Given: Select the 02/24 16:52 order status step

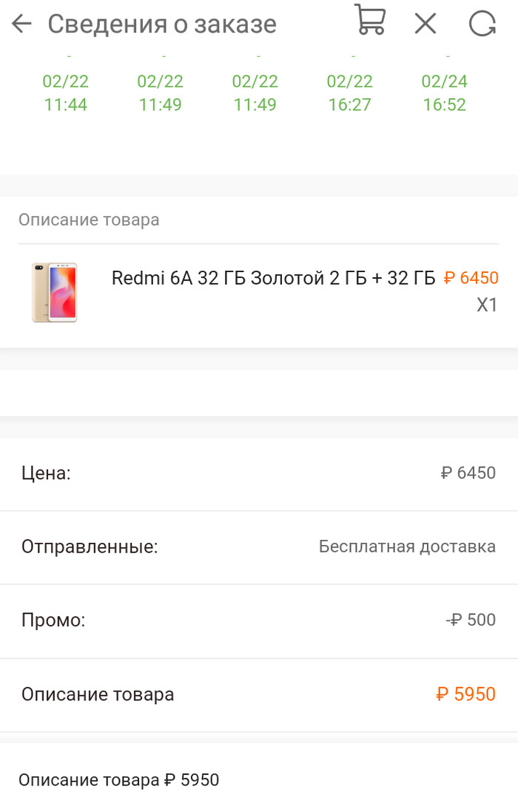Looking at the screenshot, I should point(445,93).
